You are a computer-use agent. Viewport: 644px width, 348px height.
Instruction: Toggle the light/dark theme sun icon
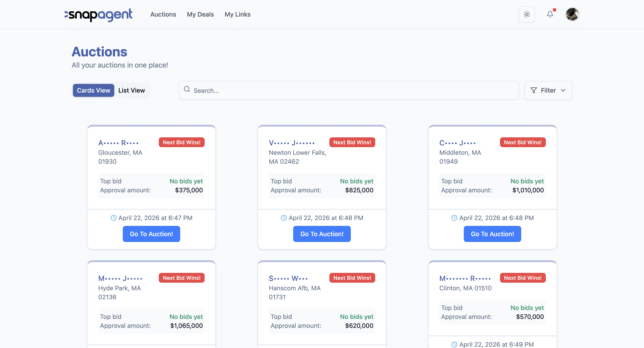click(527, 14)
